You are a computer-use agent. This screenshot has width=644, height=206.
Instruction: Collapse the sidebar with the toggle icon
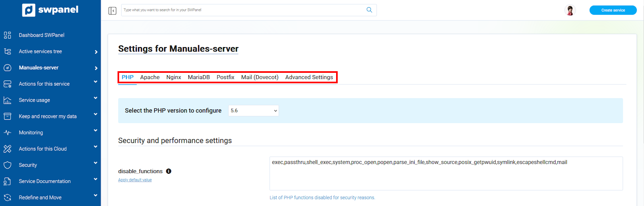[x=112, y=10]
